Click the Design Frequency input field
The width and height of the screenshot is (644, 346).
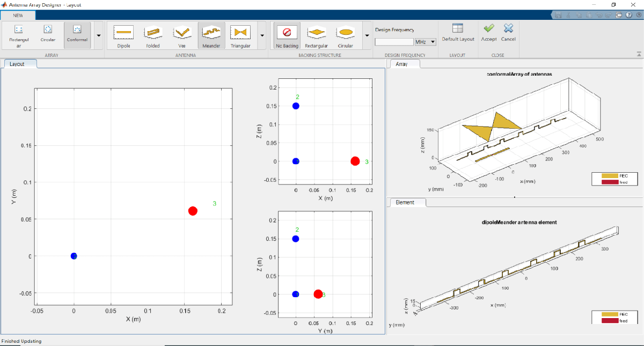point(394,42)
